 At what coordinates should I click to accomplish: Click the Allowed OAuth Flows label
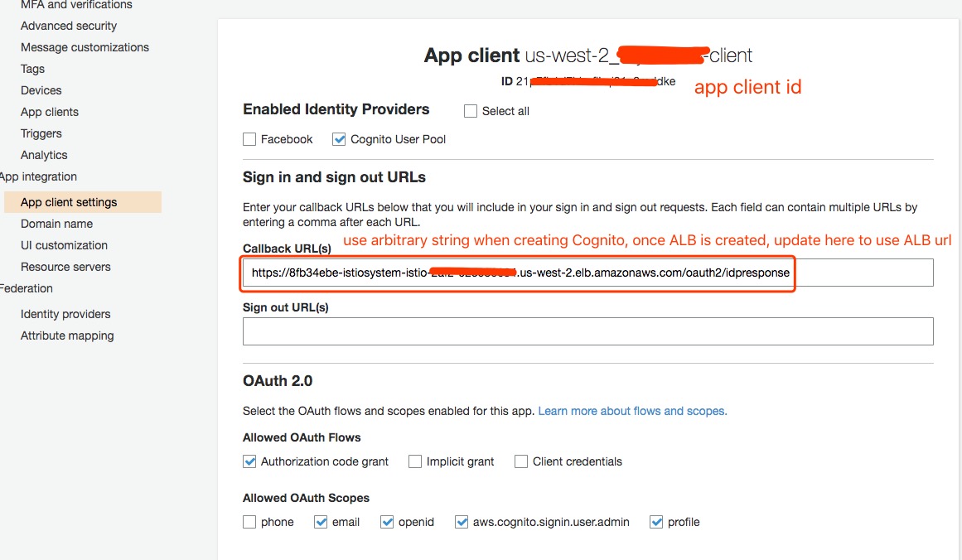point(302,437)
